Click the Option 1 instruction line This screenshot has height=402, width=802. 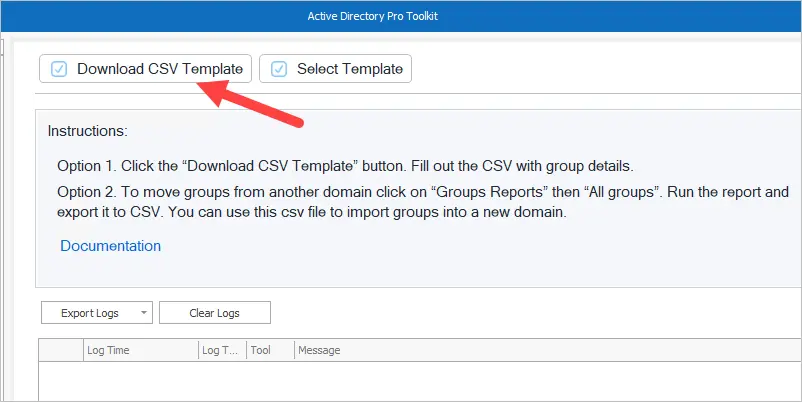point(345,166)
